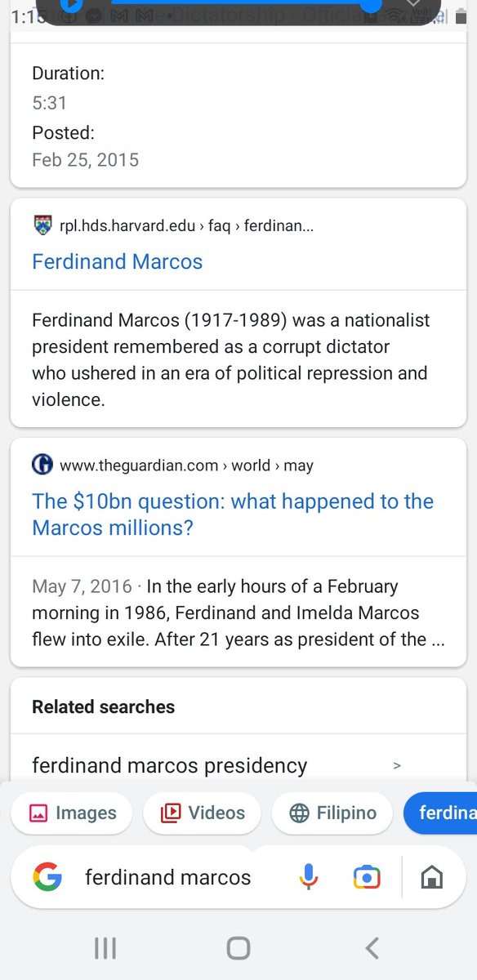
Task: Tap the Google logo in search bar
Action: tap(48, 878)
